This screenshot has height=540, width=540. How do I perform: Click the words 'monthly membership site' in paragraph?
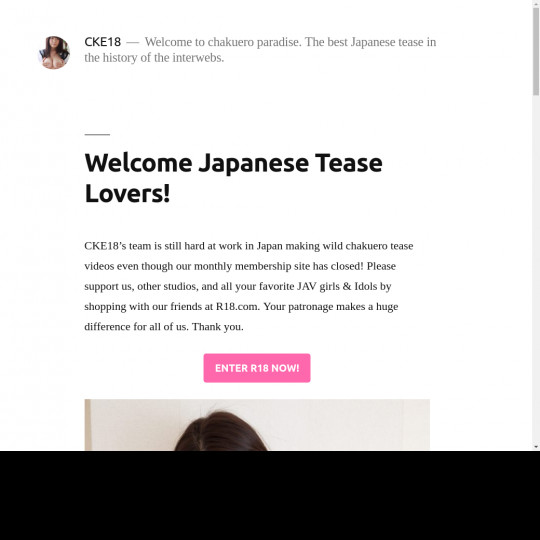[x=252, y=266]
